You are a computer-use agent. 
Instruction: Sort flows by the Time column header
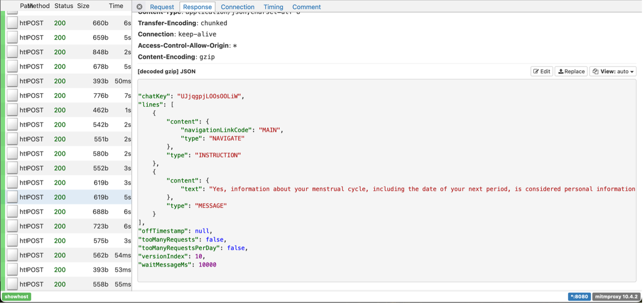[x=116, y=6]
